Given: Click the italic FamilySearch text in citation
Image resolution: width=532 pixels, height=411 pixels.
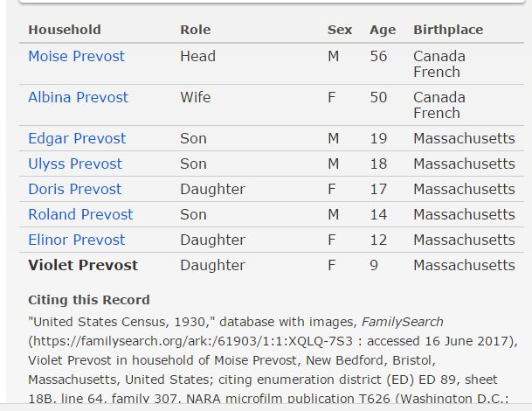Looking at the screenshot, I should pyautogui.click(x=403, y=322).
